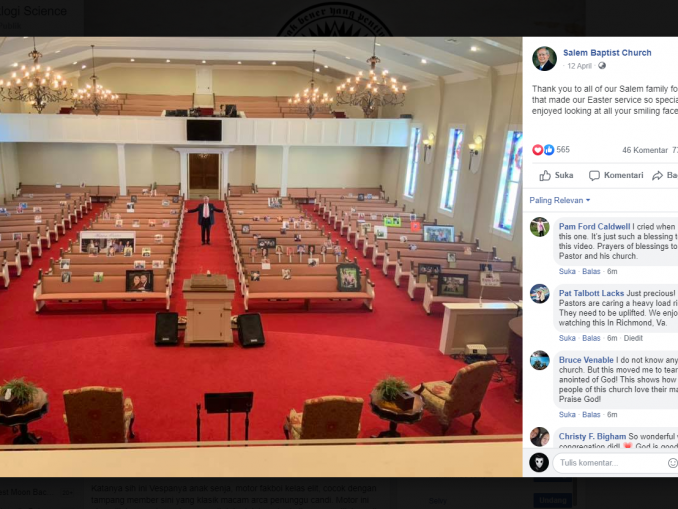Click the 12 April post date
678x509 pixels.
579,66
